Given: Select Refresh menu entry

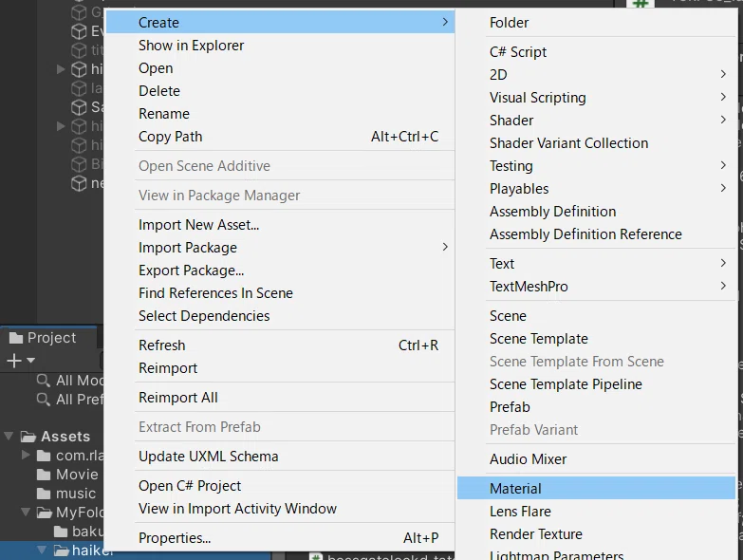Looking at the screenshot, I should pyautogui.click(x=280, y=345).
